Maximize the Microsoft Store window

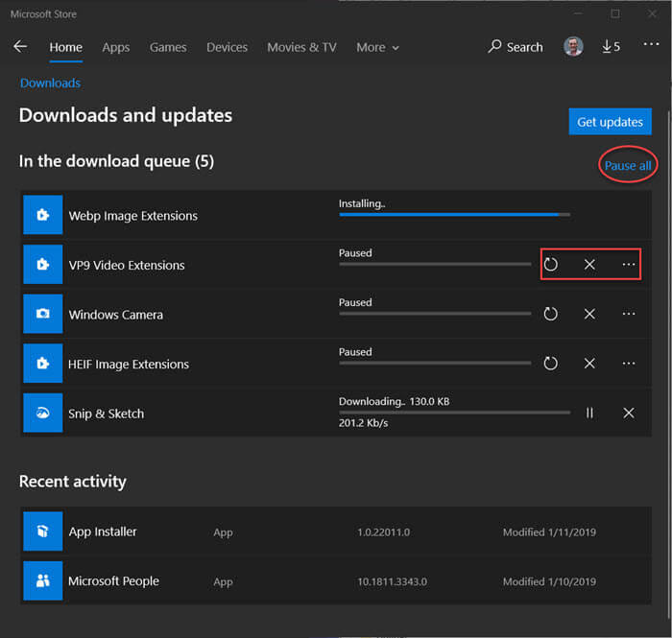pos(615,13)
